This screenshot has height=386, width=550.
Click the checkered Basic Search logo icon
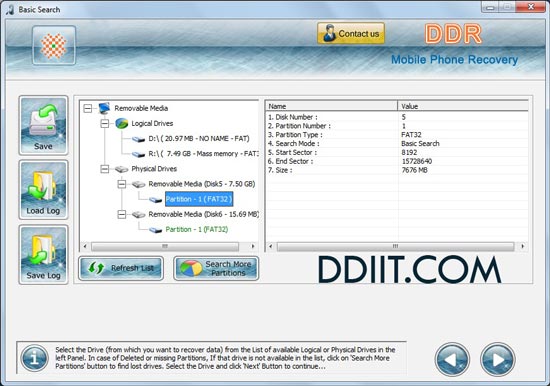(54, 46)
